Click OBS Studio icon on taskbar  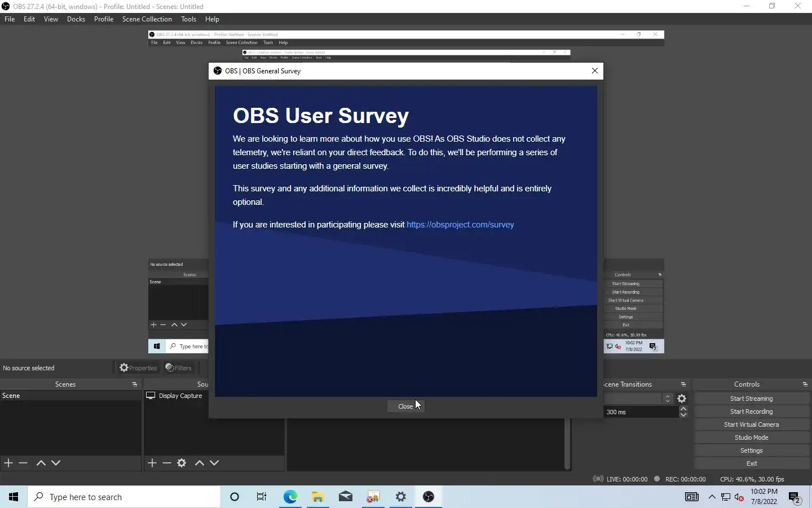point(429,497)
